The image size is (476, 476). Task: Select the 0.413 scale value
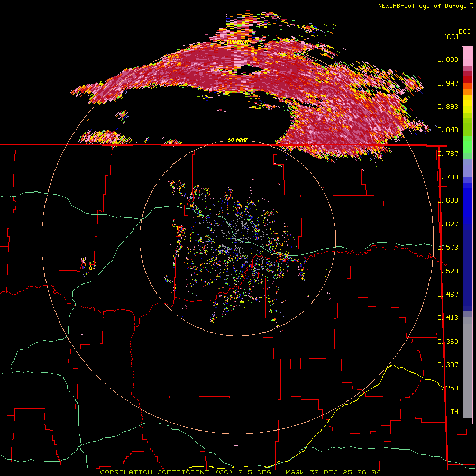click(448, 318)
